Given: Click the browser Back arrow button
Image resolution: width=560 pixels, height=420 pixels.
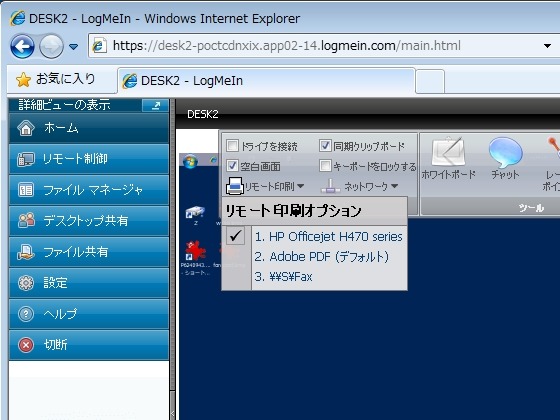Looking at the screenshot, I should pos(22,46).
